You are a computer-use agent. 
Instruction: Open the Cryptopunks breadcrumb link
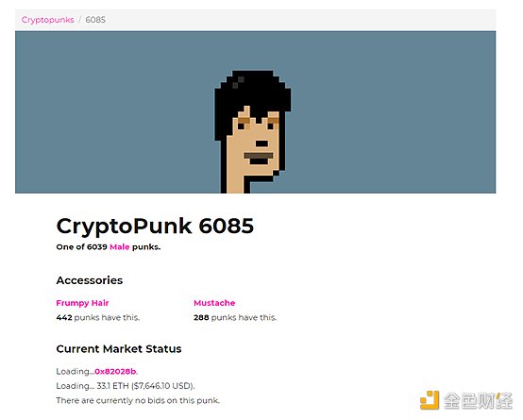coord(48,20)
